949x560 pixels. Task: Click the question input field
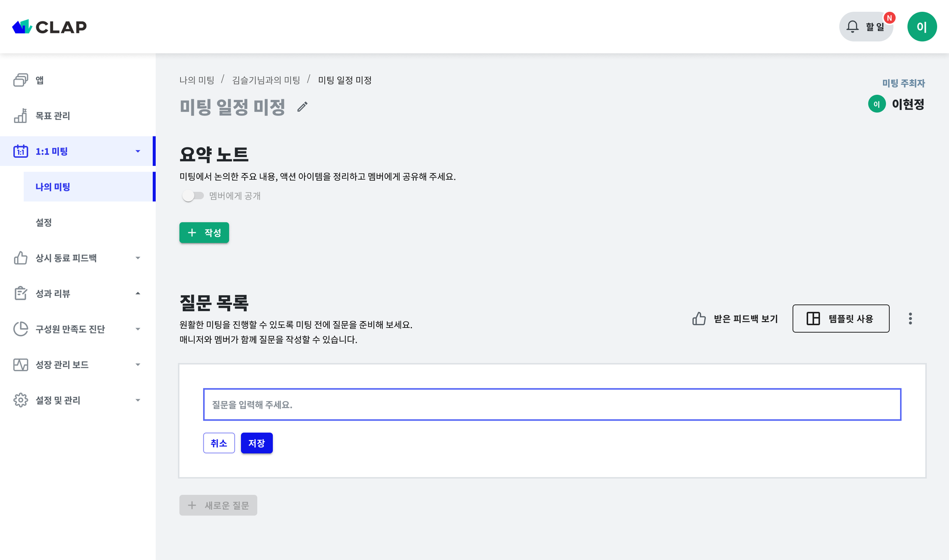coord(552,404)
